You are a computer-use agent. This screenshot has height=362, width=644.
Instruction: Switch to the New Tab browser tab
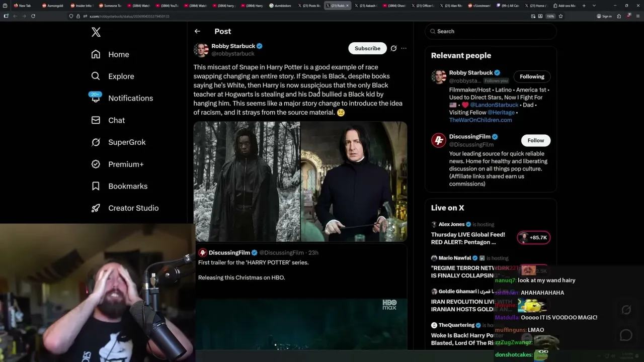(x=22, y=6)
